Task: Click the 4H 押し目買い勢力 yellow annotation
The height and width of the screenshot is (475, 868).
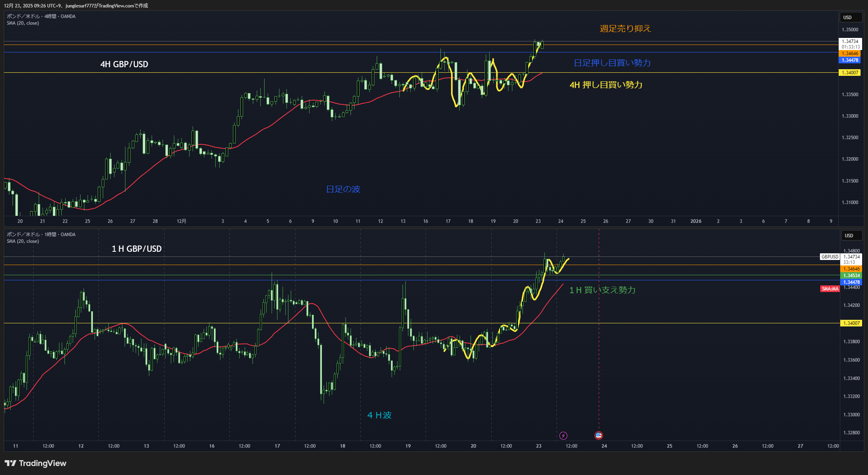Action: click(x=606, y=85)
